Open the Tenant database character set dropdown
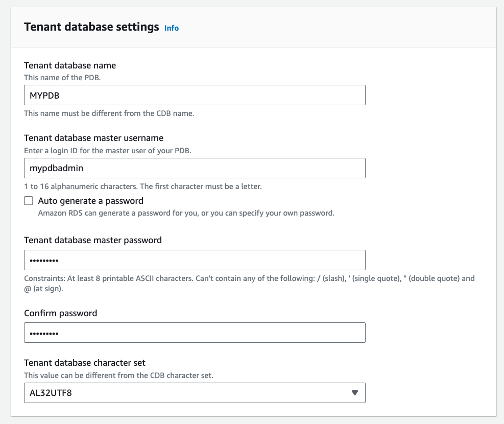Screen dimensions: 504x424 195,393
